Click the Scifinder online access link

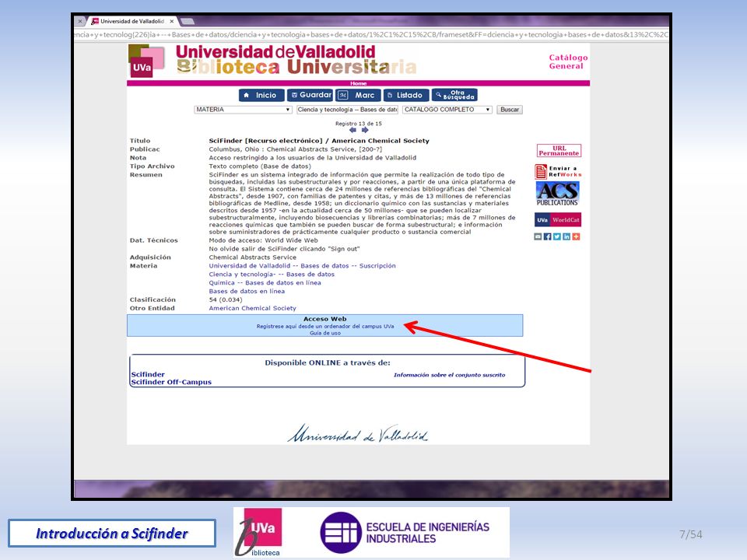[x=148, y=374]
